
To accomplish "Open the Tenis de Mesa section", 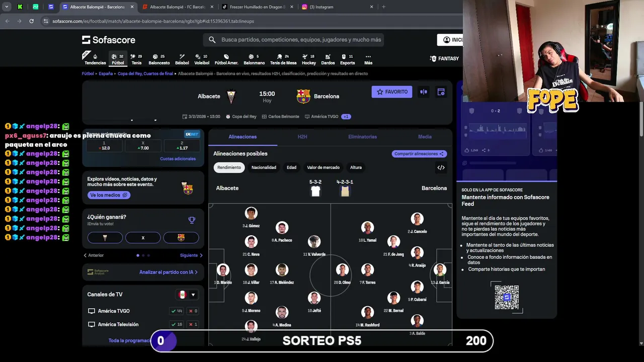I will 283,59.
